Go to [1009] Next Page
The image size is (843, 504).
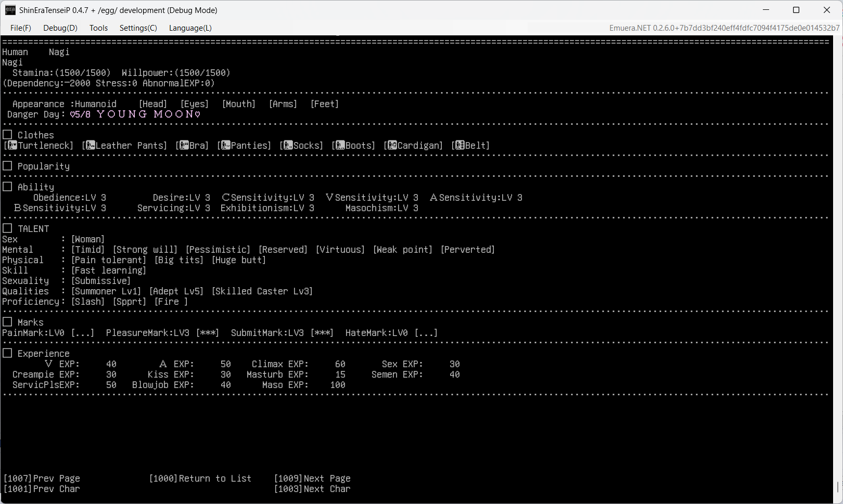tap(312, 479)
